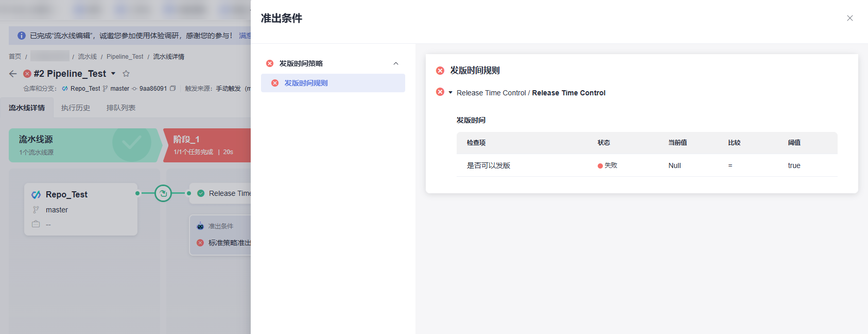This screenshot has width=868, height=334.
Task: Click the info icon in the survey banner
Action: pos(22,36)
